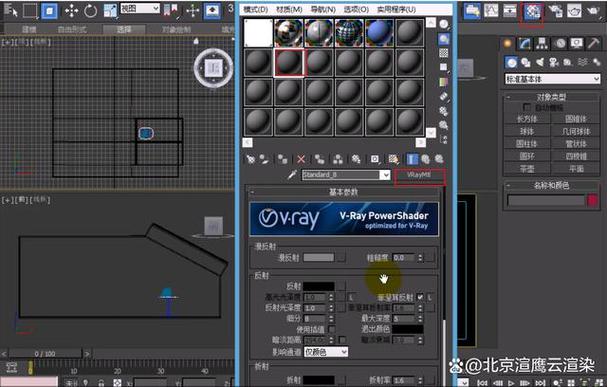607x387 pixels.
Task: Click the 选择 ribbon tab
Action: coord(123,29)
